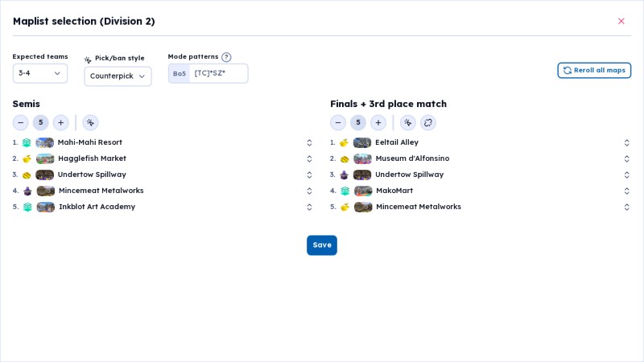Open the Expected teams dropdown
This screenshot has width=644, height=362.
[39, 73]
